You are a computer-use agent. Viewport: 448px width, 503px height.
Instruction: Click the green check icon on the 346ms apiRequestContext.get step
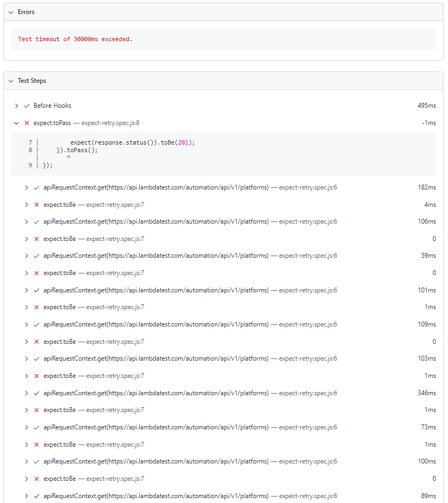(36, 393)
